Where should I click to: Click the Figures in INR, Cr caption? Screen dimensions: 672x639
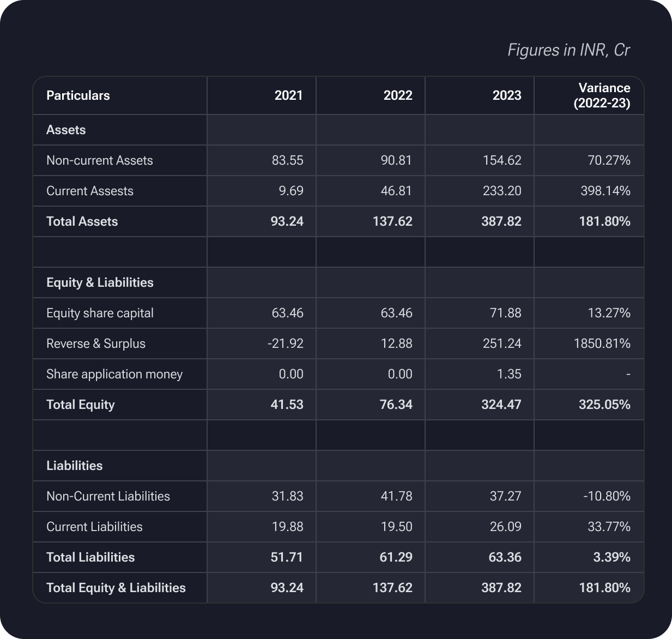[568, 50]
